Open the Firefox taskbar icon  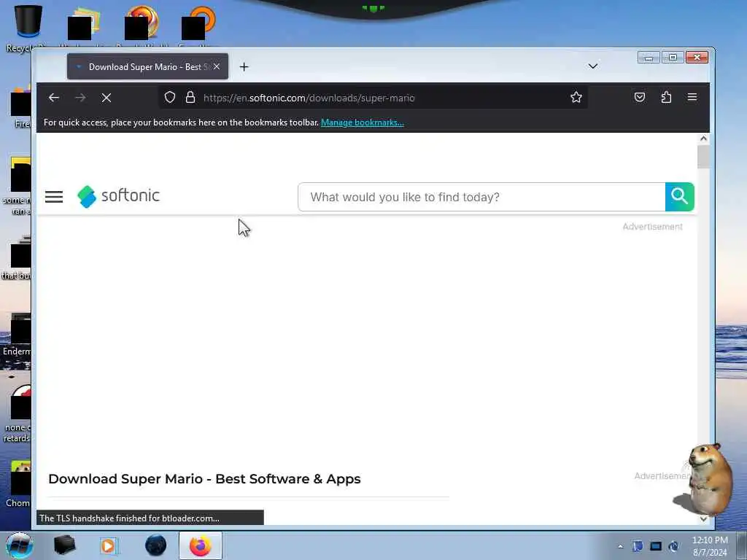pos(201,545)
